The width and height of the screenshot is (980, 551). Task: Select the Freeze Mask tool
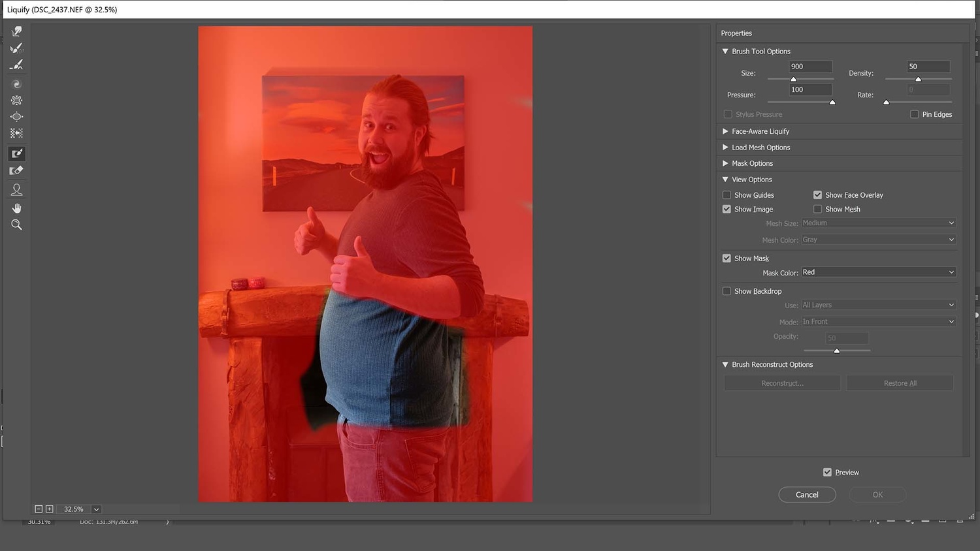(16, 153)
